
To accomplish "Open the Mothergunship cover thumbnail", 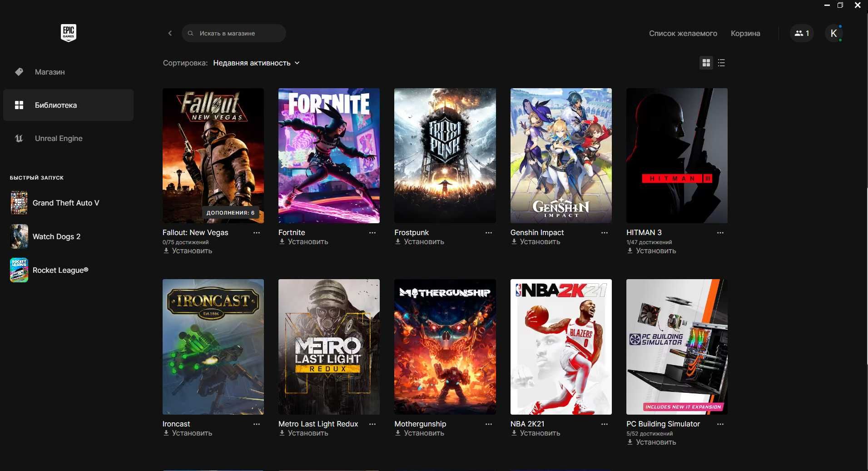I will coord(445,347).
